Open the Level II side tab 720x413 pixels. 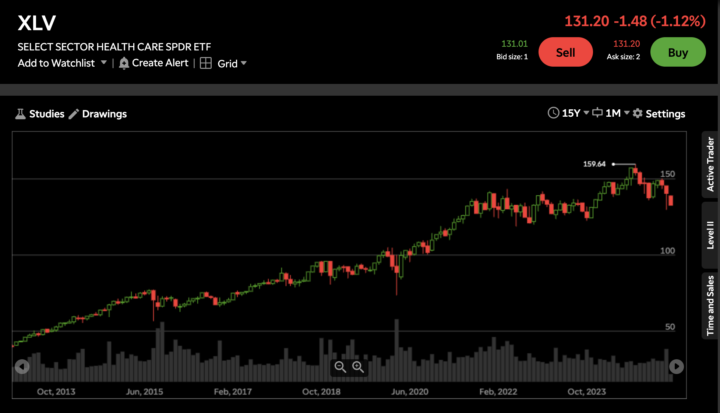pos(710,235)
